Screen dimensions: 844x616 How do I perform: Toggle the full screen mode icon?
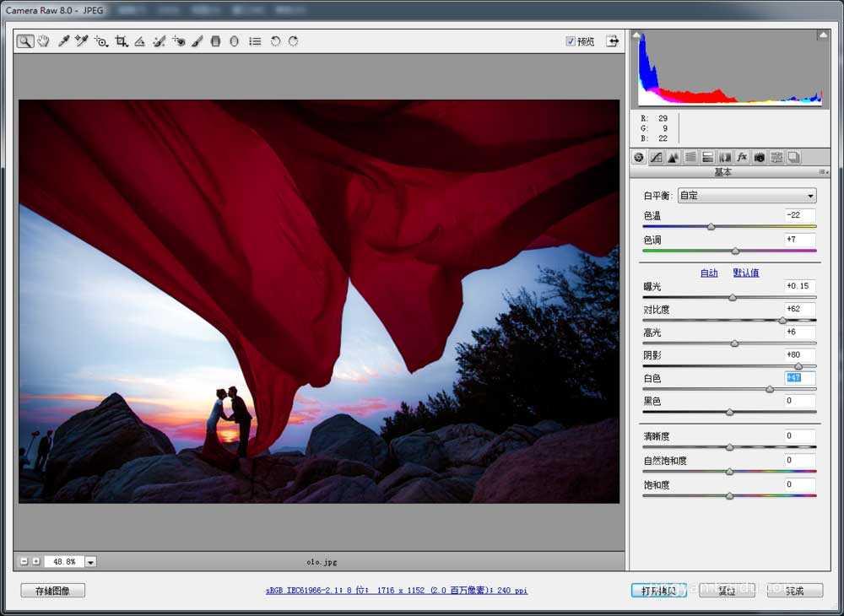pos(612,41)
